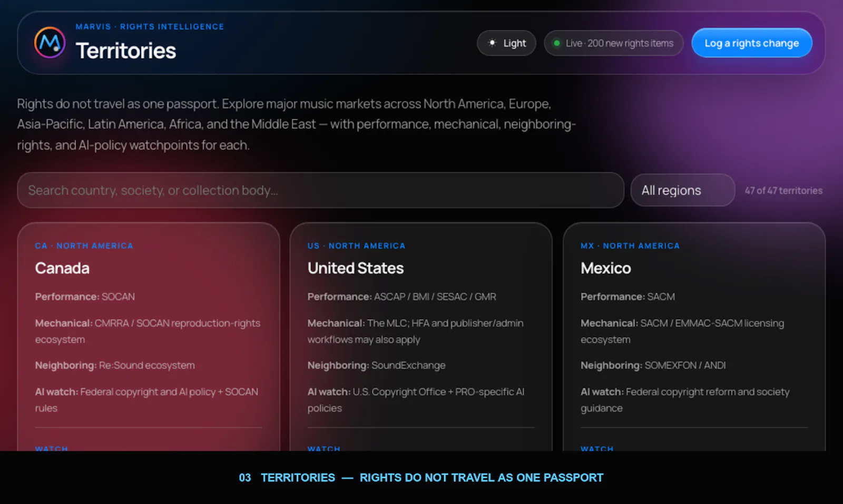Image resolution: width=843 pixels, height=504 pixels.
Task: Click MARVIS · RIGHTS INTELLIGENCE label
Action: (150, 26)
